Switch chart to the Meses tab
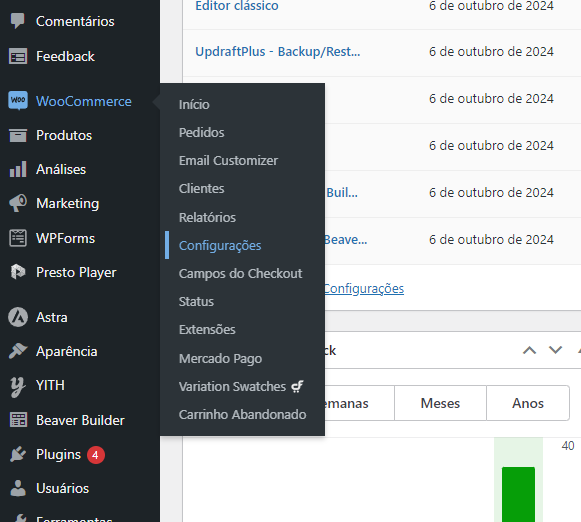Viewport: 581px width, 522px height. pos(440,403)
